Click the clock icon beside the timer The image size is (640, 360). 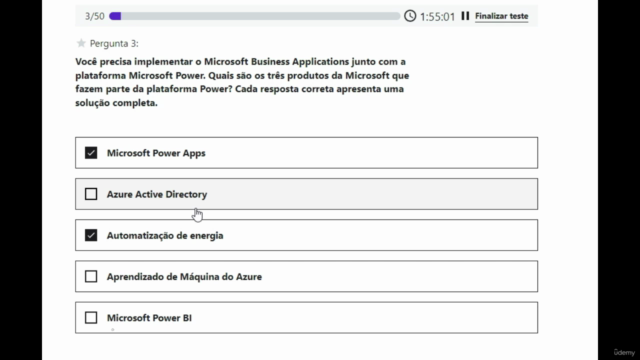(x=410, y=16)
